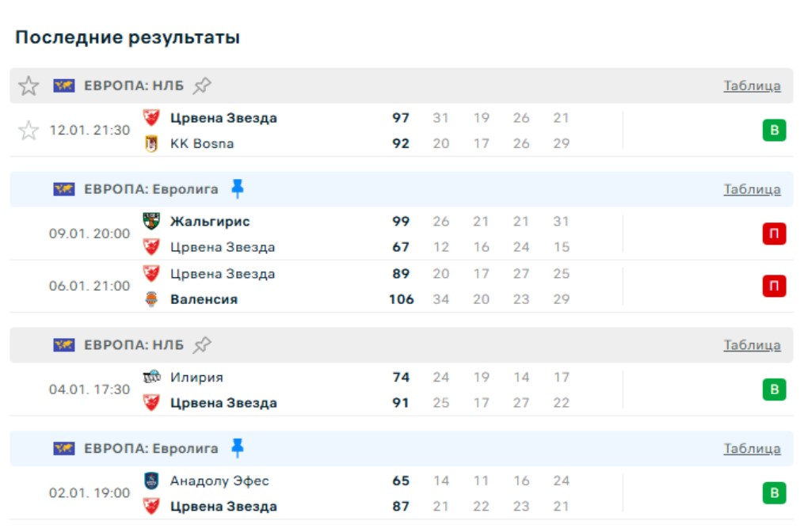This screenshot has height=532, width=804.
Task: Open Таблица link for the top НЛБ section
Action: pos(752,85)
